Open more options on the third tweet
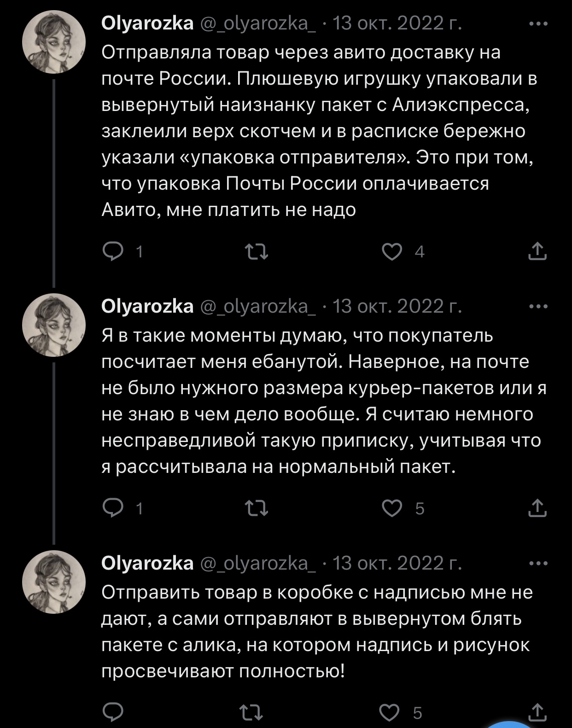572x728 pixels. [538, 563]
